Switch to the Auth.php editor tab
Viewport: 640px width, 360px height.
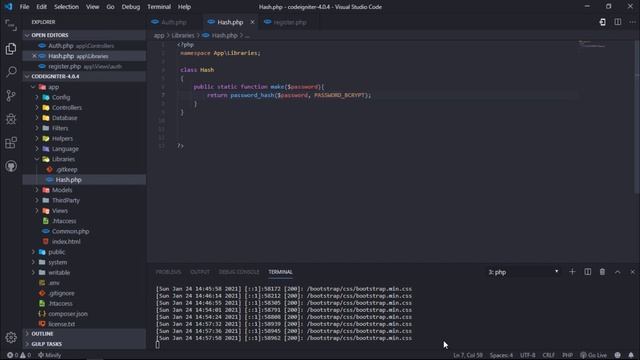(174, 22)
